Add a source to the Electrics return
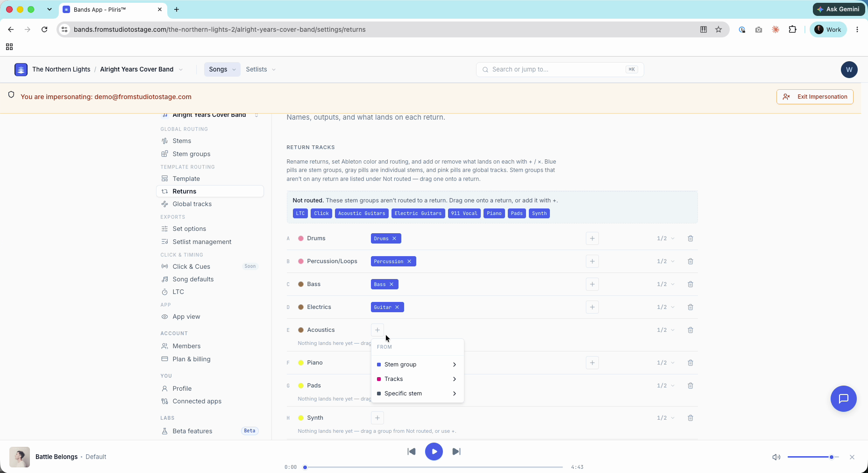This screenshot has height=473, width=868. tap(592, 307)
